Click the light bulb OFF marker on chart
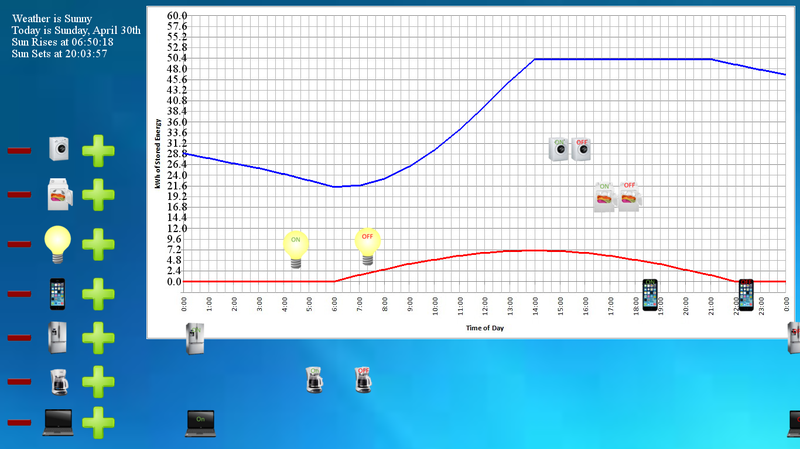The width and height of the screenshot is (800, 449). 367,247
